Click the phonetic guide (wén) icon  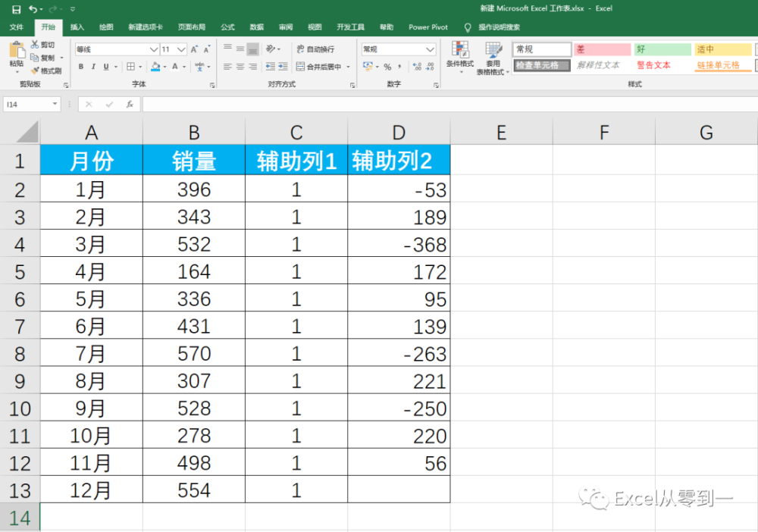(x=199, y=67)
